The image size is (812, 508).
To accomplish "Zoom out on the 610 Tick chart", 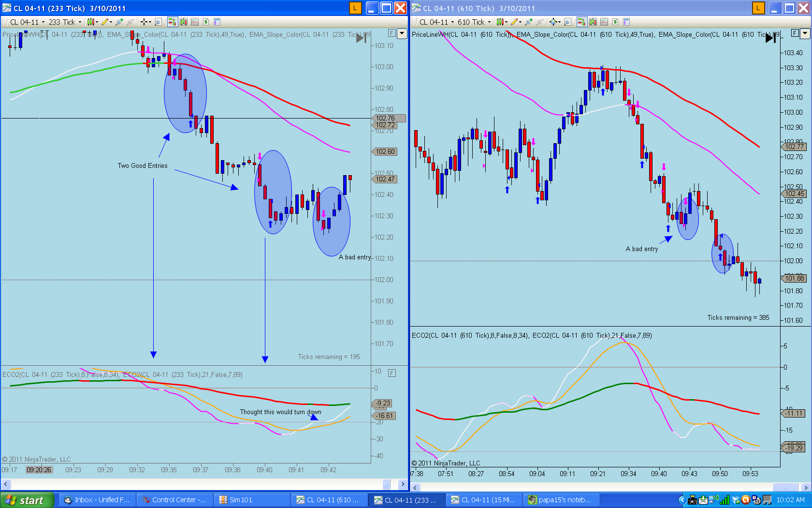I will (540, 22).
